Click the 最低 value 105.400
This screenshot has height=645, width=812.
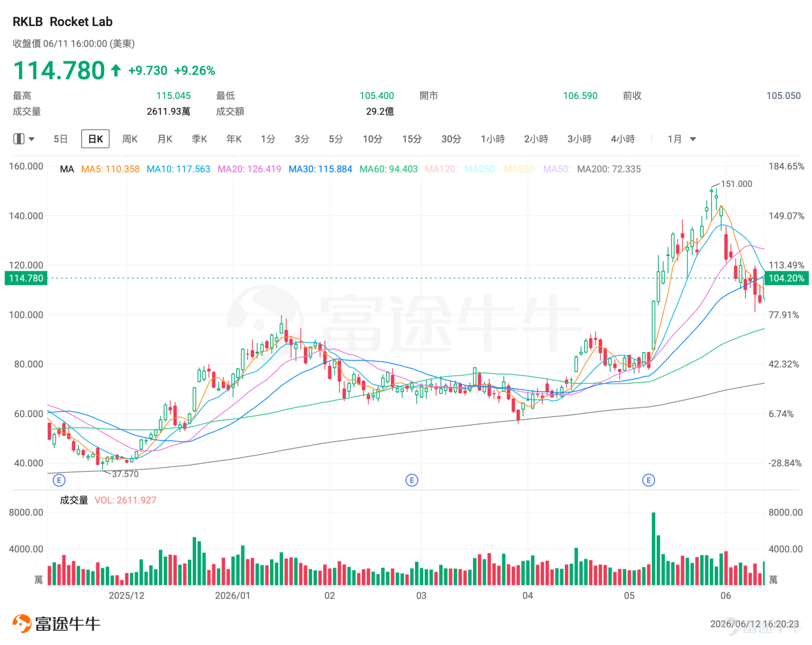(x=377, y=95)
